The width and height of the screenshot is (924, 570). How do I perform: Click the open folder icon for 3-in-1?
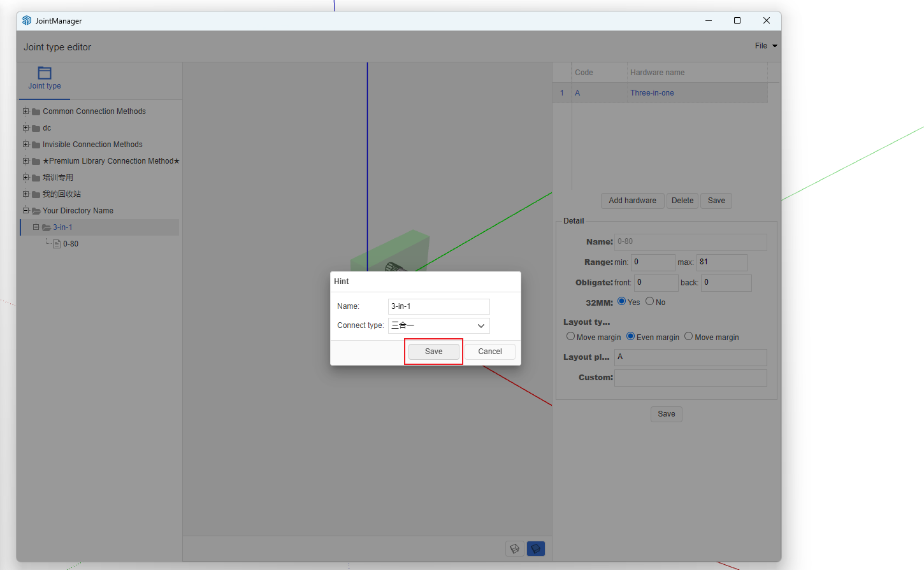[47, 227]
